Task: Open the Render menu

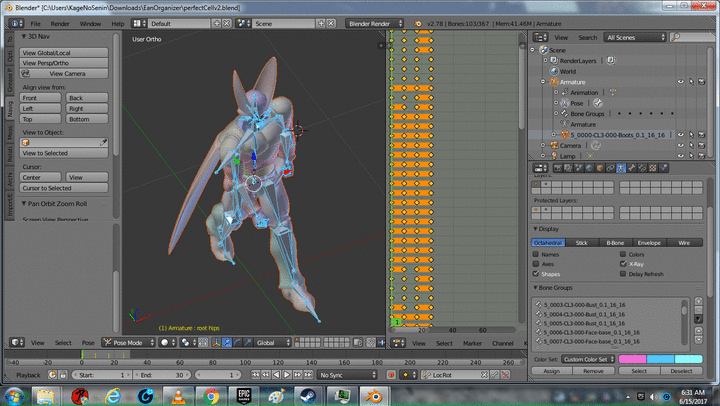Action: click(x=60, y=23)
